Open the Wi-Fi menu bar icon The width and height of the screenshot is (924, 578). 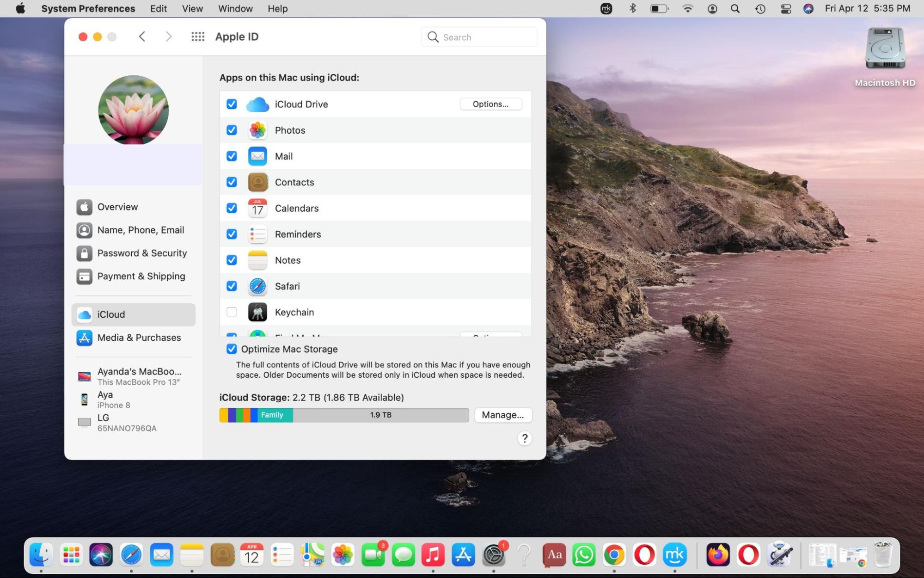click(688, 8)
